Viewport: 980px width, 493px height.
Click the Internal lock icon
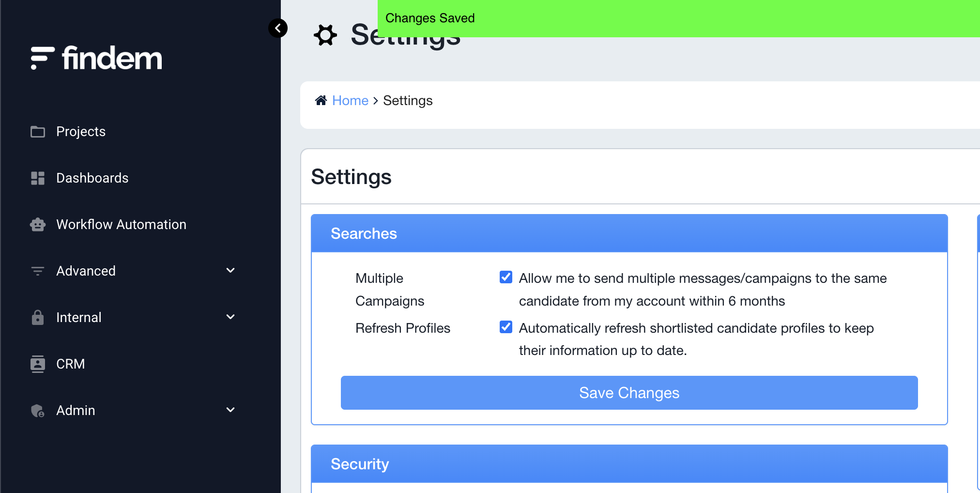[38, 318]
